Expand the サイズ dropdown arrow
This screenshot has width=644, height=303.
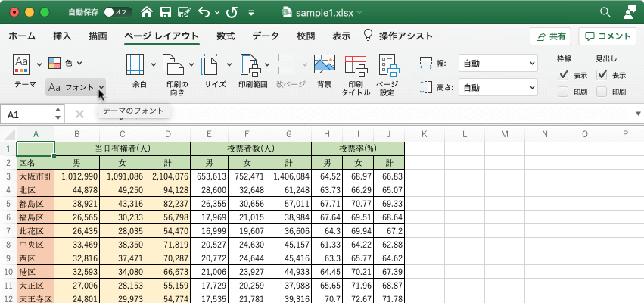[229, 64]
